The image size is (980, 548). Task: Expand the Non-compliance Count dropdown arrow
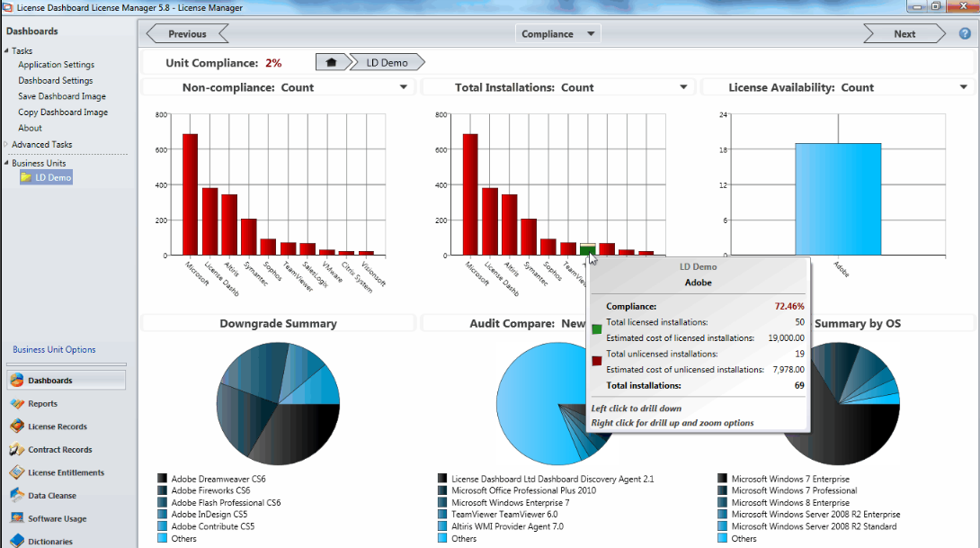point(404,87)
